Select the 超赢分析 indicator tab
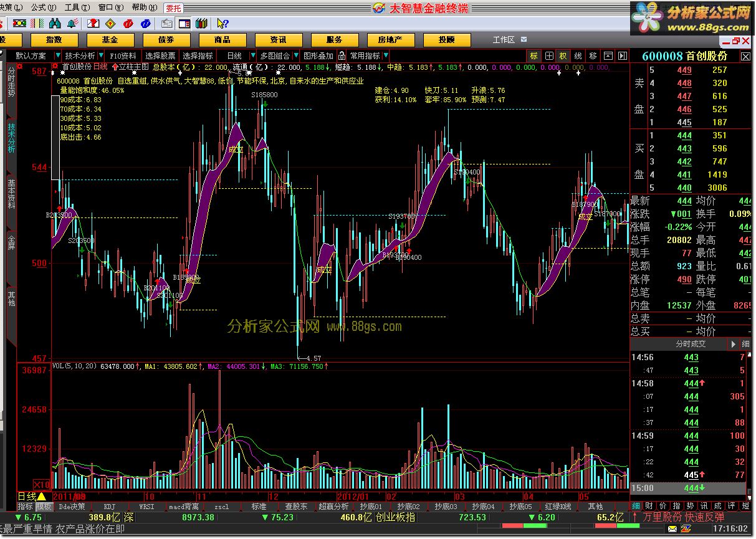 tap(333, 507)
